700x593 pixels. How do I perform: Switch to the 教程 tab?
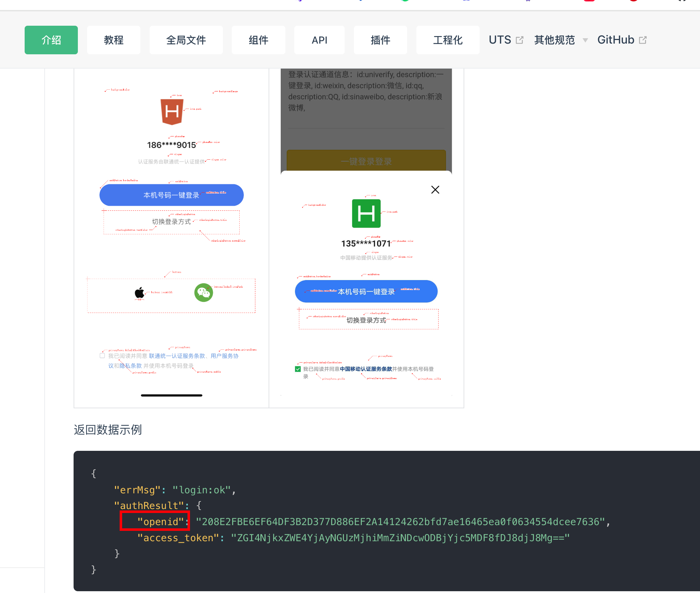pos(114,40)
